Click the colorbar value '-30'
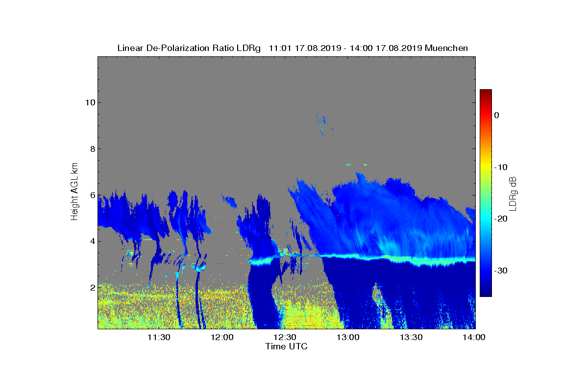Image resolution: width=588 pixels, height=392 pixels. 500,271
